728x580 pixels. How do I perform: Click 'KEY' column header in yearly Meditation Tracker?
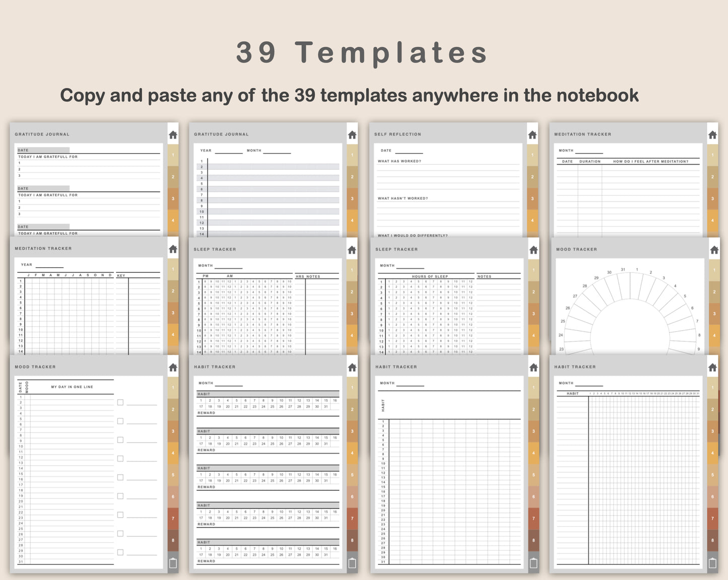tap(121, 275)
